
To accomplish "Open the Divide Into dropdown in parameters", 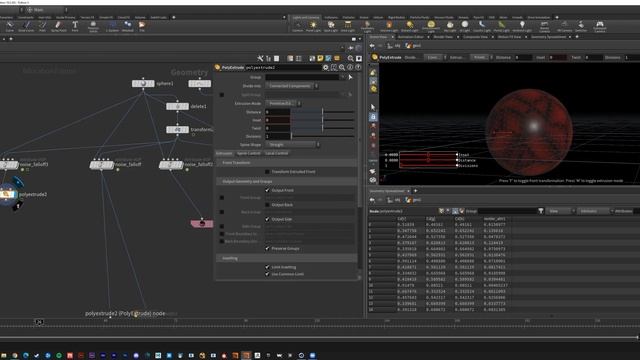I will coord(292,86).
